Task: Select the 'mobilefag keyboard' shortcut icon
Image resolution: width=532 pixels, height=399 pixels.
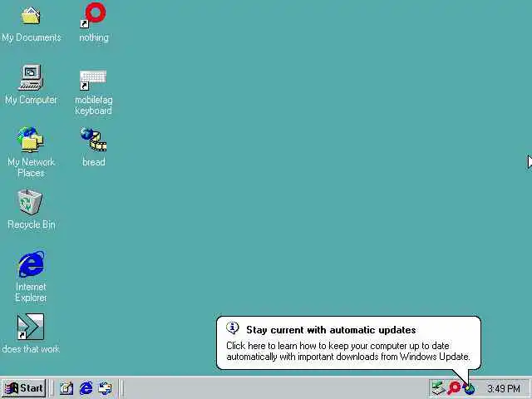Action: click(x=93, y=80)
